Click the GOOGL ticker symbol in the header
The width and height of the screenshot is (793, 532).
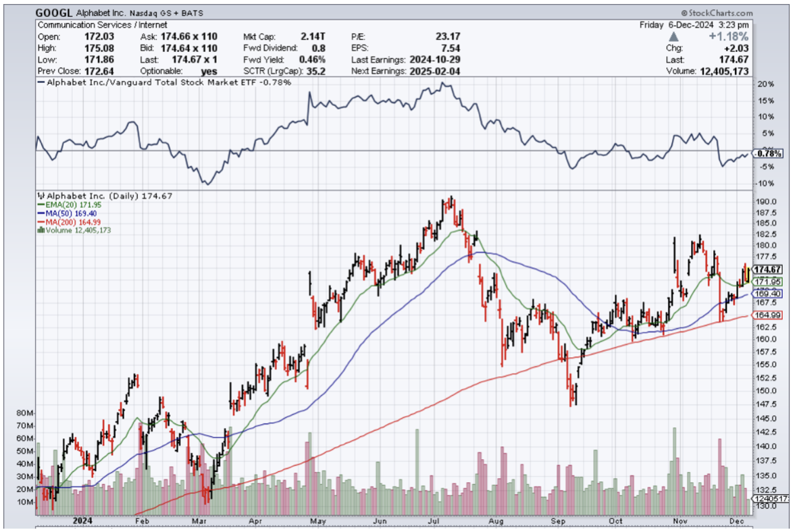[x=55, y=13]
